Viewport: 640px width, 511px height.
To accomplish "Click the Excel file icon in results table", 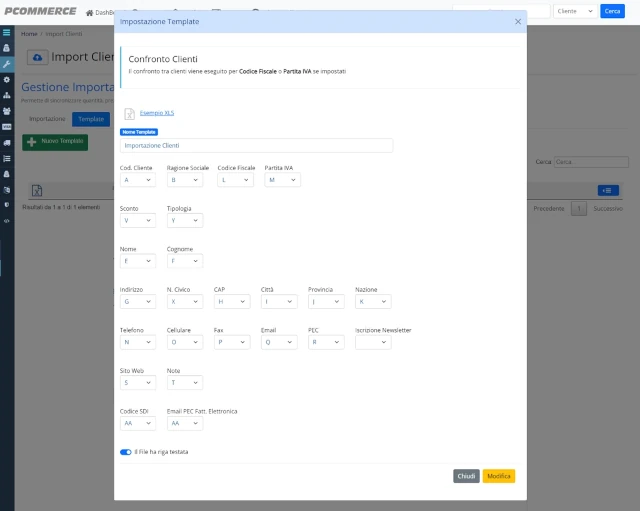I will point(37,191).
